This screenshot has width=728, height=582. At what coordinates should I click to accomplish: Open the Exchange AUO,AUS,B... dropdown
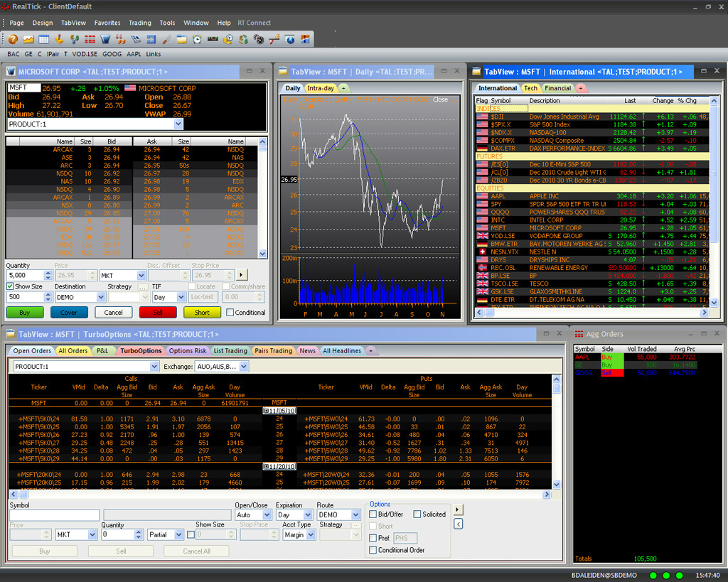coord(244,367)
